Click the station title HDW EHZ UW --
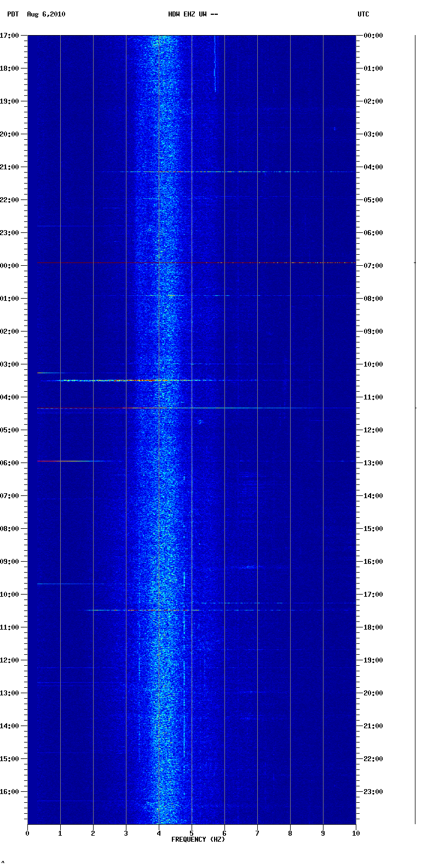 [193, 14]
